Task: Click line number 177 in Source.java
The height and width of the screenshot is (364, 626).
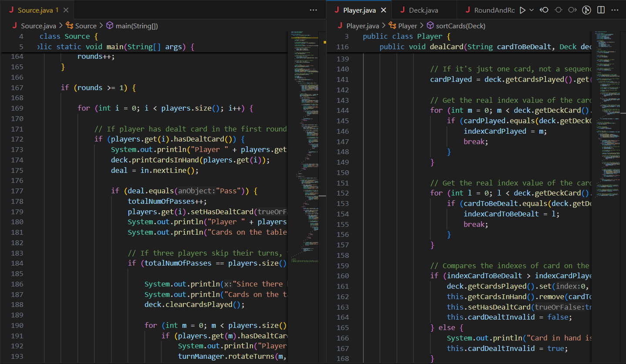Action: pos(17,191)
